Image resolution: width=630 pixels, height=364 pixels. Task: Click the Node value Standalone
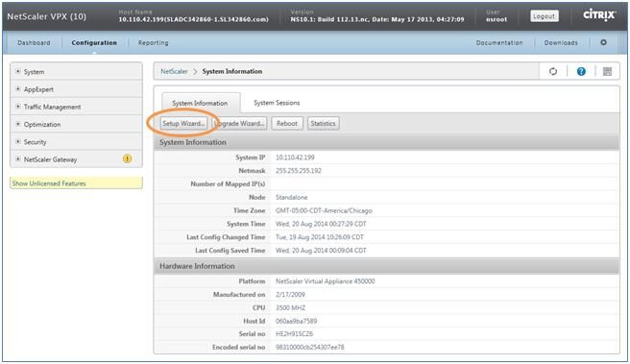(291, 197)
